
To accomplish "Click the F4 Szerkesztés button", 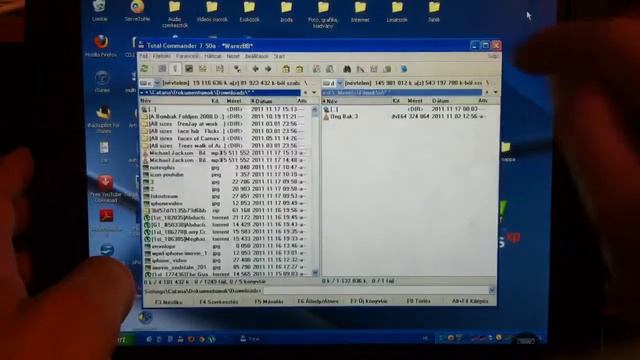I will (x=218, y=302).
